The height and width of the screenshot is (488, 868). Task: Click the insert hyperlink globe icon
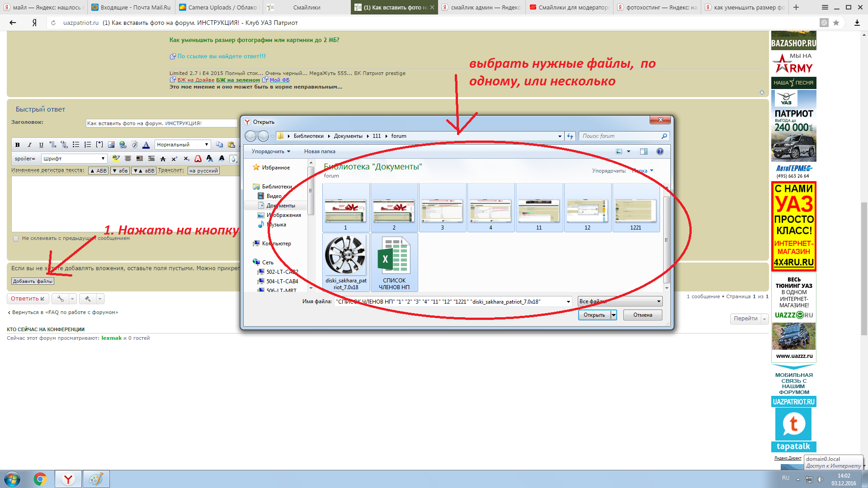tap(123, 145)
